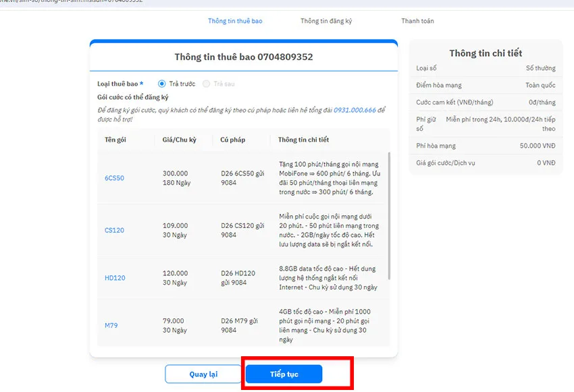Click the price 300.000 180 Ngày

[176, 178]
